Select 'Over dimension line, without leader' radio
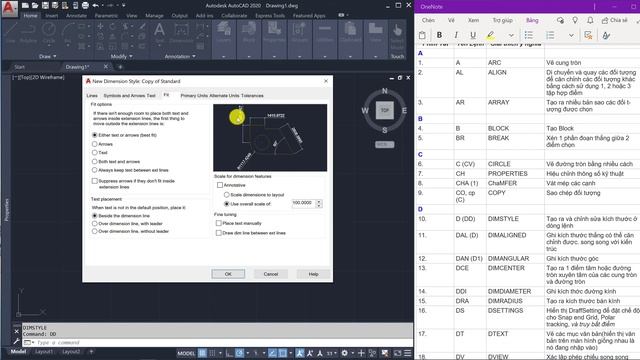This screenshot has height=360, width=640. 95,231
